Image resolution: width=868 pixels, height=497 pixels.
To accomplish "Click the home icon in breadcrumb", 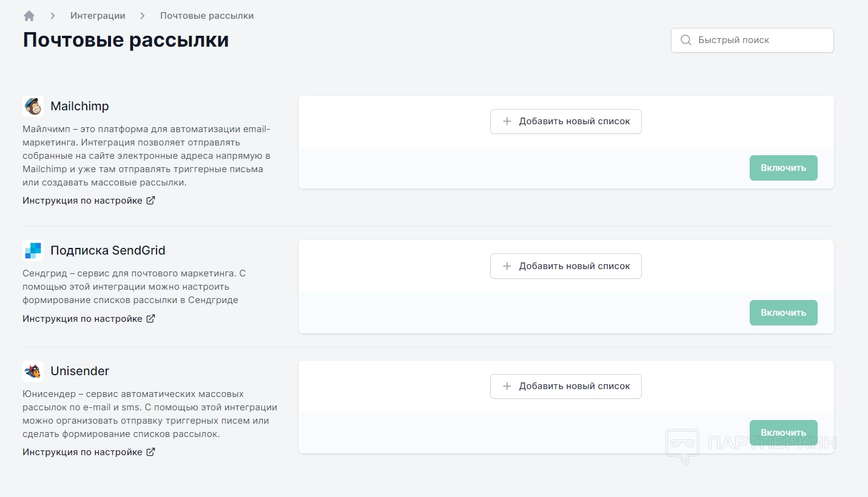I will click(29, 16).
